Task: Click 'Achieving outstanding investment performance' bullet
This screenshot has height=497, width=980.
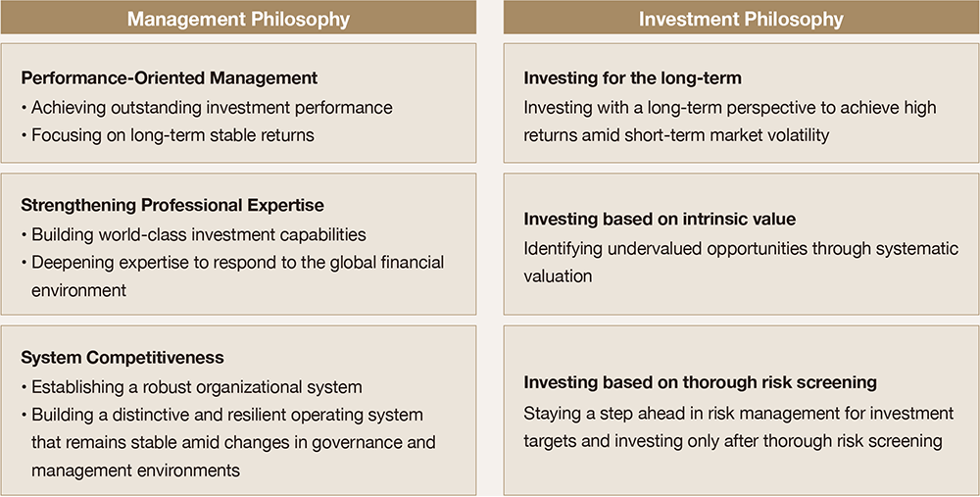Action: pos(207,108)
